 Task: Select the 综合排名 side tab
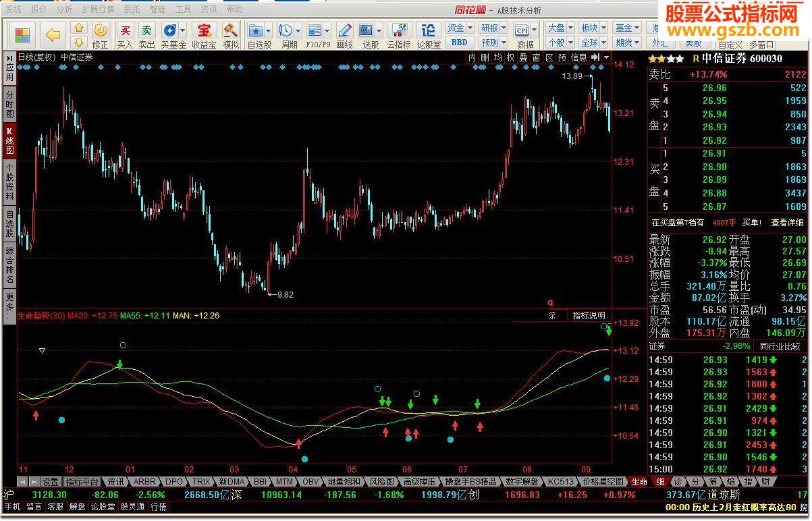click(9, 266)
